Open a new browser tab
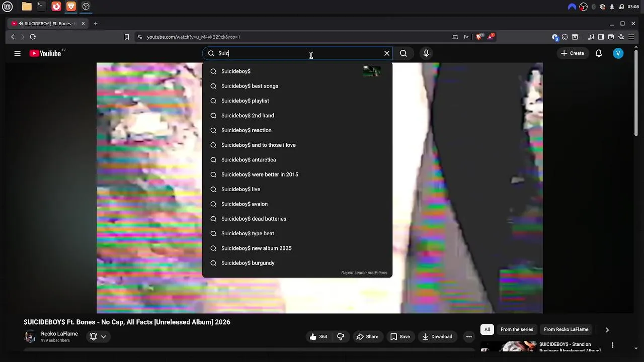This screenshot has width=644, height=362. click(x=96, y=24)
